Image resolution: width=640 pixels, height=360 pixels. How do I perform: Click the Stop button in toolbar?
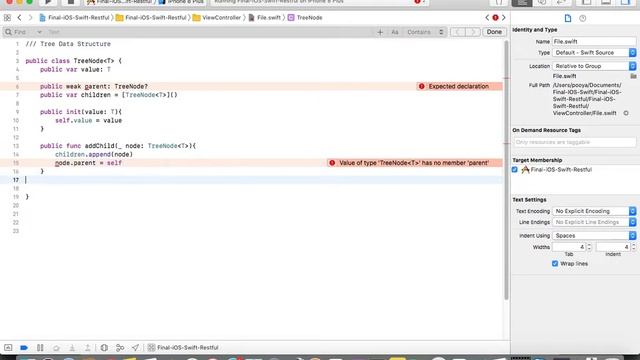[x=71, y=2]
